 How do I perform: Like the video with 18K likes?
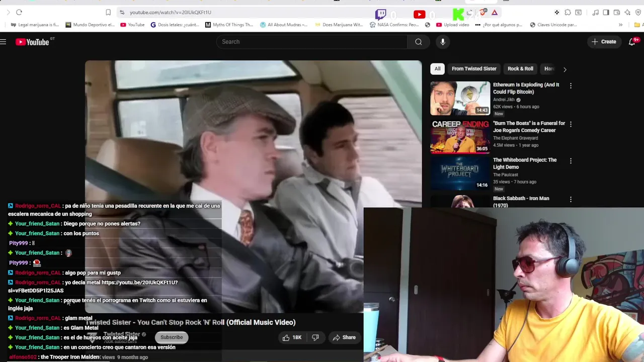click(x=292, y=337)
